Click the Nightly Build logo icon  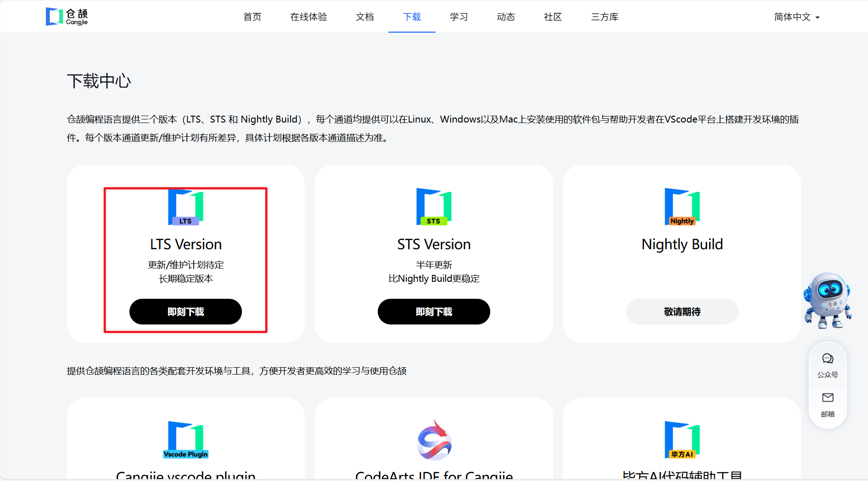pos(682,207)
